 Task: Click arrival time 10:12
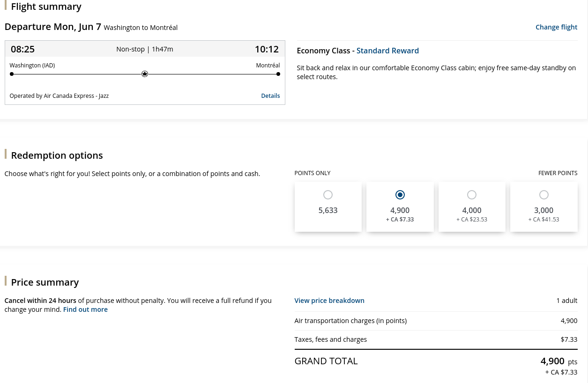267,49
